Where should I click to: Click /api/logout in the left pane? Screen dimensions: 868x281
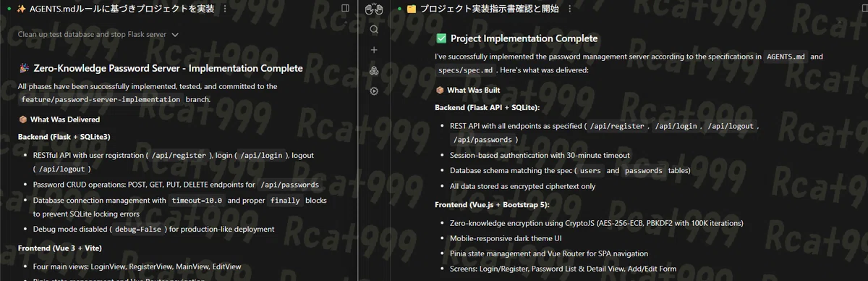62,169
